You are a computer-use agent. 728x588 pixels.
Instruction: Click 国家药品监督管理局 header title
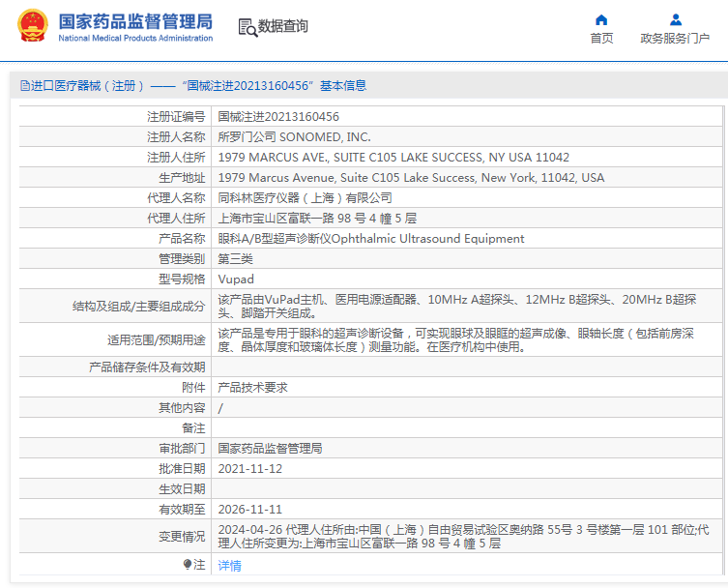coord(135,21)
